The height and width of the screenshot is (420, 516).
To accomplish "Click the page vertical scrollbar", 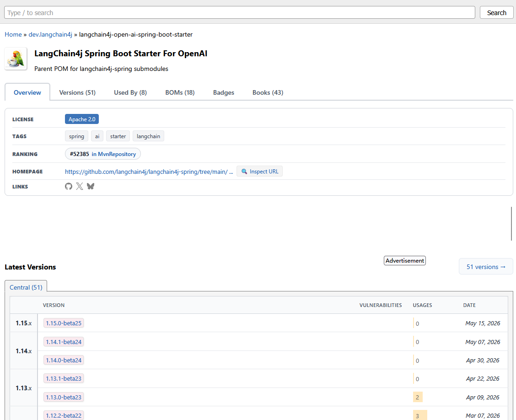I will (x=511, y=224).
